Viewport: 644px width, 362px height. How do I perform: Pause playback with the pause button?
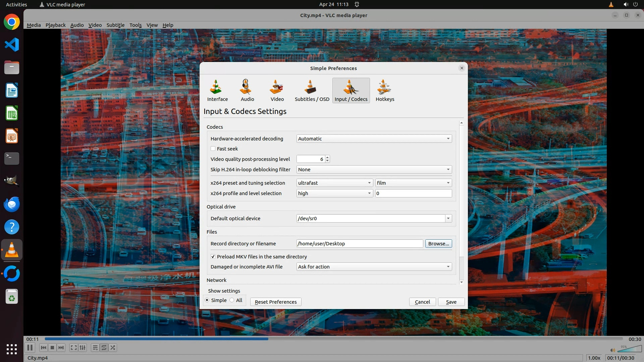(30, 348)
